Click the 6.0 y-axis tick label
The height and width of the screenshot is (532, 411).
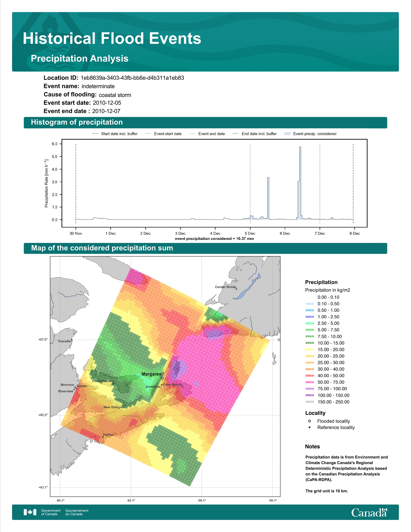point(54,144)
